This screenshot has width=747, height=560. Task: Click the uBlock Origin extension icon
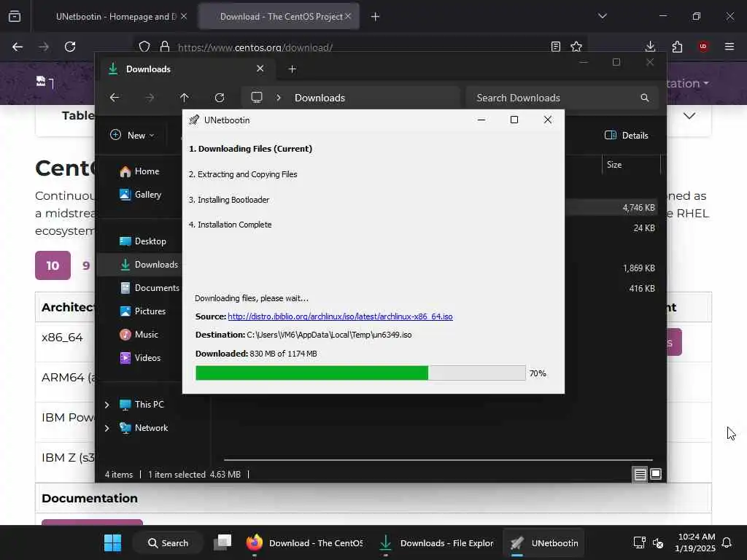click(703, 47)
